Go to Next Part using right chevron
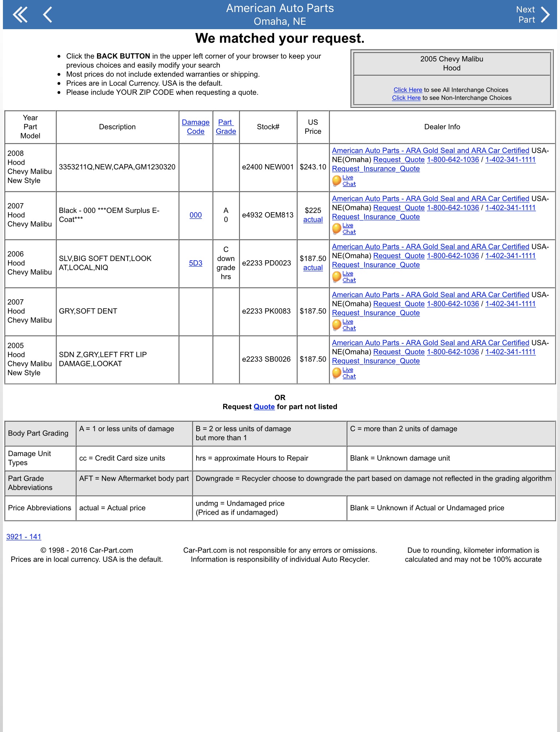The height and width of the screenshot is (732, 560). click(545, 15)
